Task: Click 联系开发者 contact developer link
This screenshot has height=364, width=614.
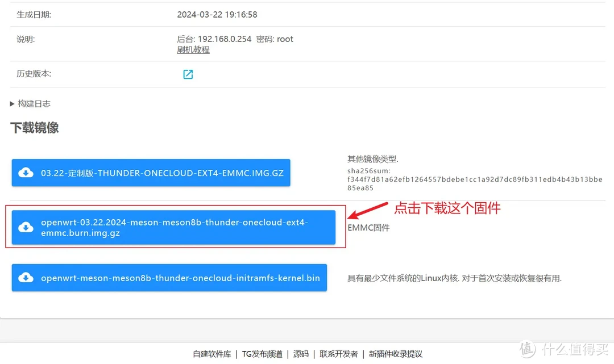Action: pyautogui.click(x=339, y=354)
